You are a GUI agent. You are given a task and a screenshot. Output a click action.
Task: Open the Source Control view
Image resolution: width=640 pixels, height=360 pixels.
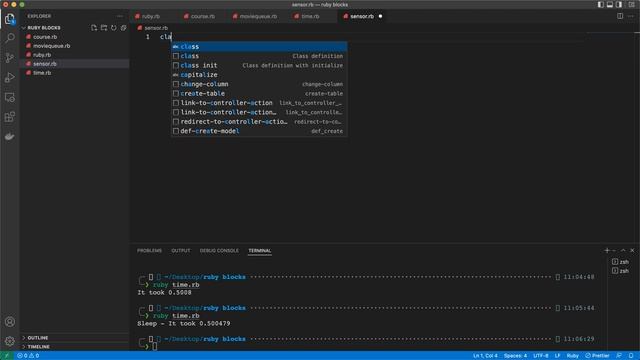tap(9, 58)
